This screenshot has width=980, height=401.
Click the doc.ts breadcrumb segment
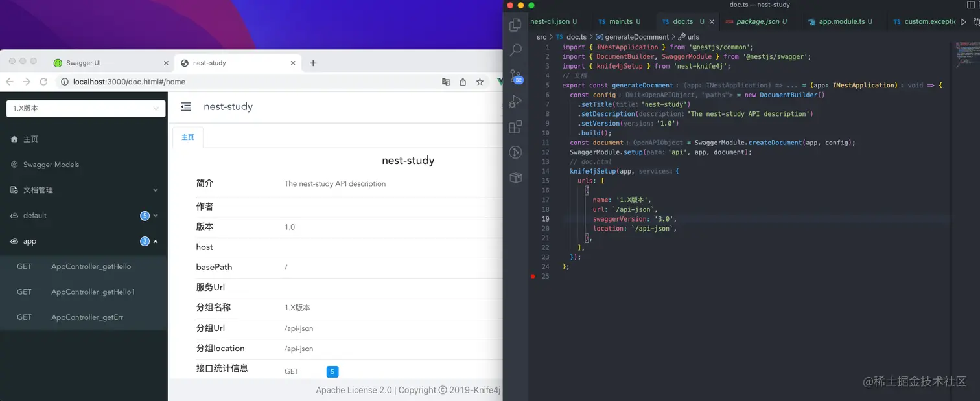(x=571, y=37)
